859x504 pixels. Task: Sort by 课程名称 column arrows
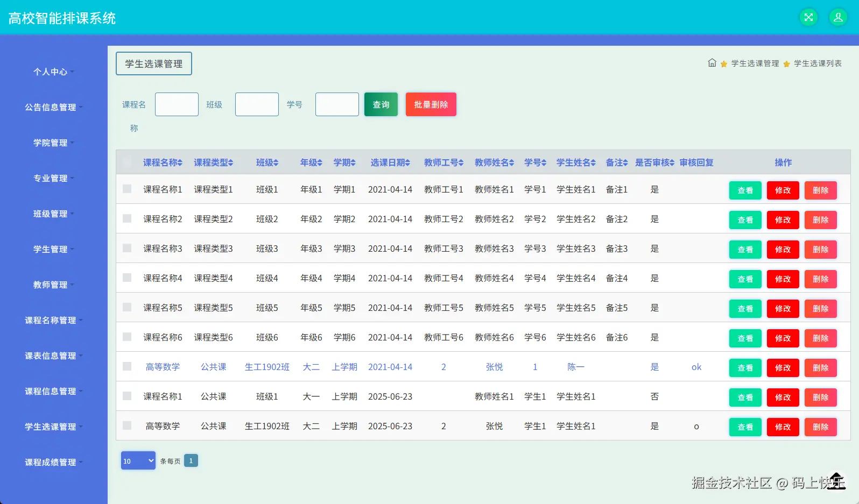(180, 162)
